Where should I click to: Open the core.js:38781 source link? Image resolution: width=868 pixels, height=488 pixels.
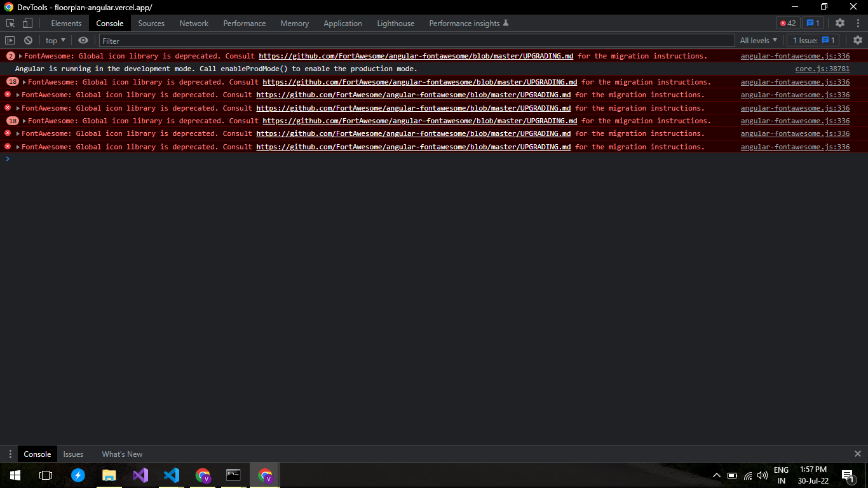(x=822, y=69)
